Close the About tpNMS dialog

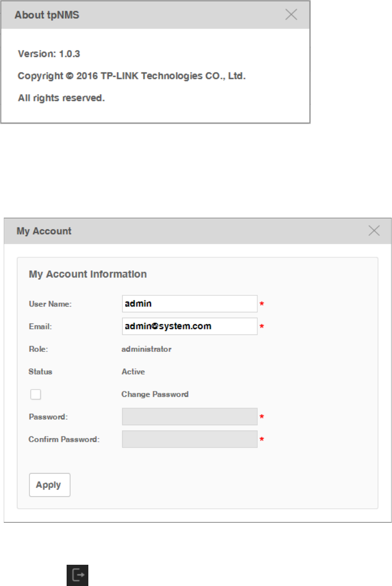(291, 14)
